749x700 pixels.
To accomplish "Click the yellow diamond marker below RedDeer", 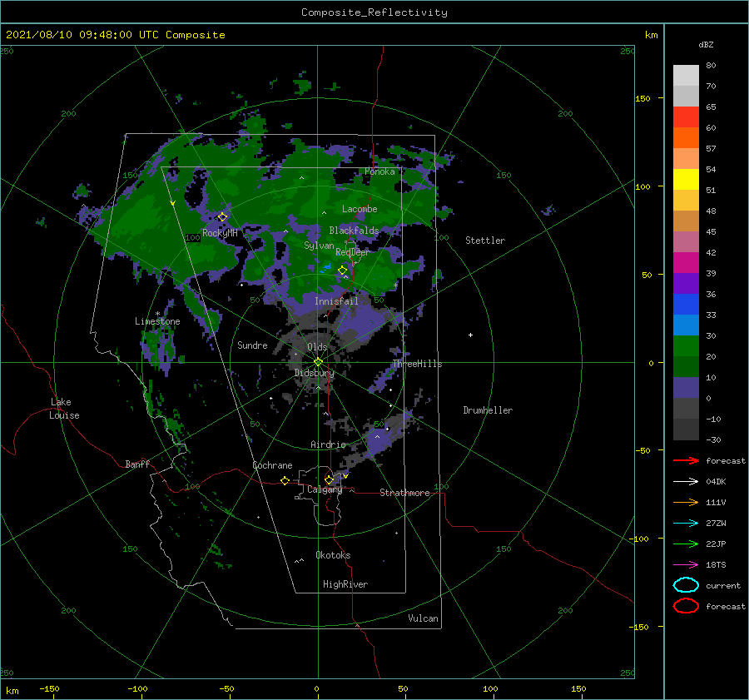I will 343,271.
